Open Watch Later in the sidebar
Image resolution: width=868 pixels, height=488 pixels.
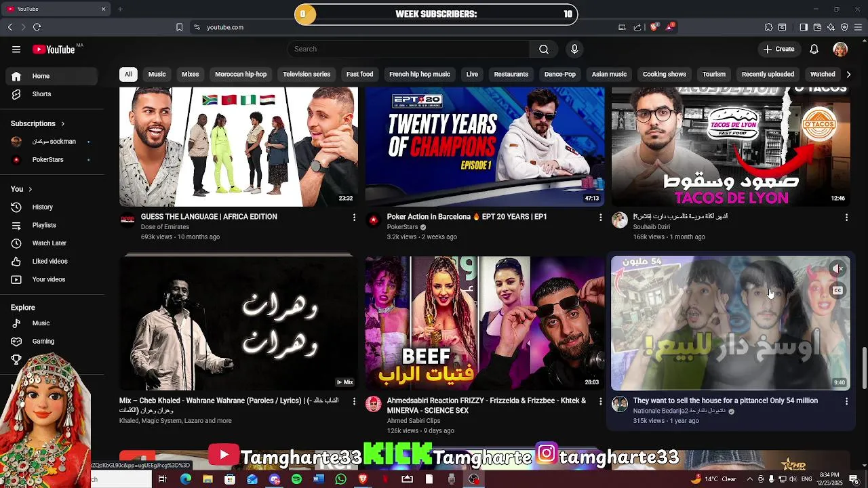[x=52, y=243]
